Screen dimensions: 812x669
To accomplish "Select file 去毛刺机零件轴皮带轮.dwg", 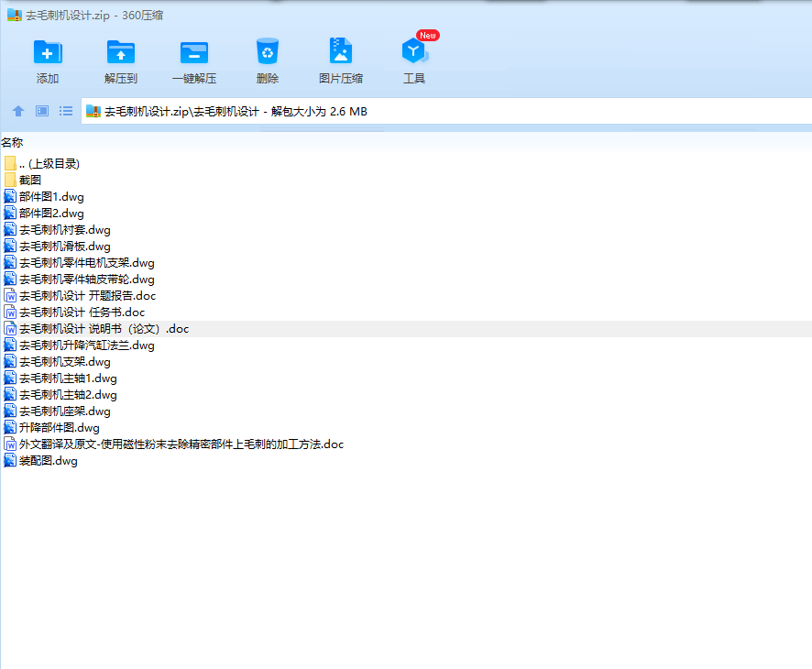I will pyautogui.click(x=87, y=280).
